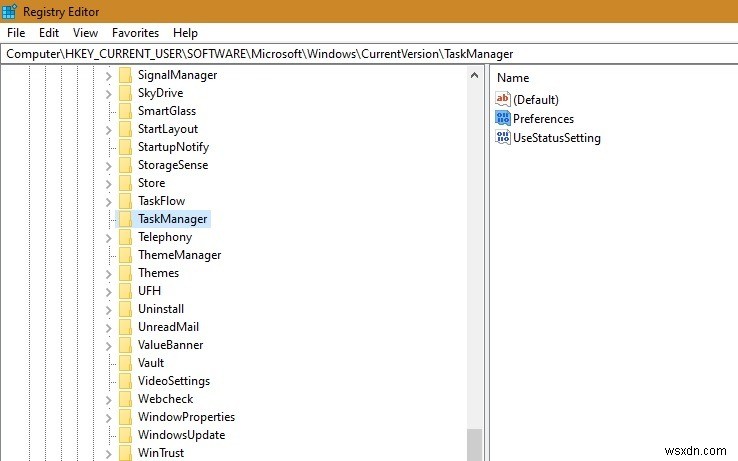
Task: Open the Help menu
Action: [x=185, y=33]
